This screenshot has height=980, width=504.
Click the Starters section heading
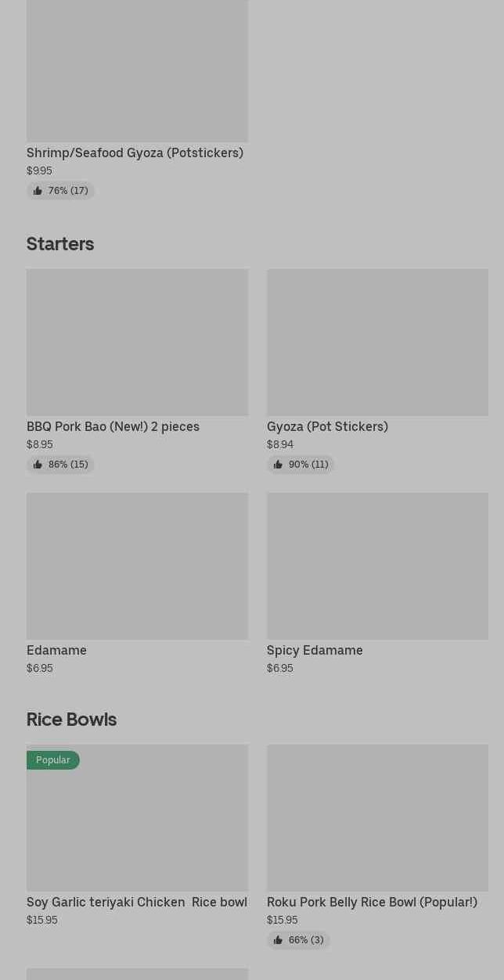(x=60, y=244)
